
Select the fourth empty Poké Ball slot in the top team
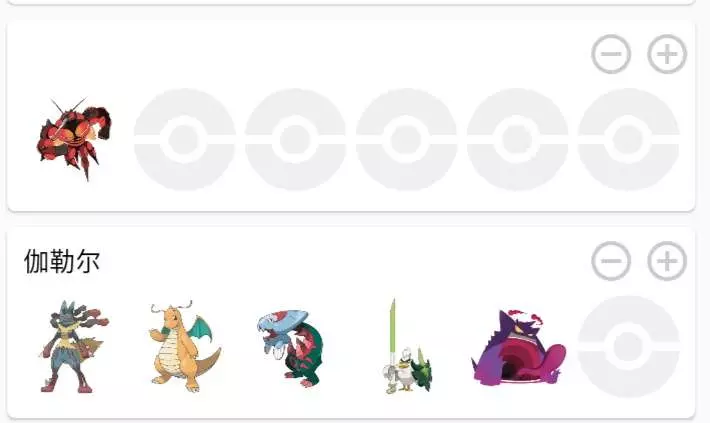(517, 139)
